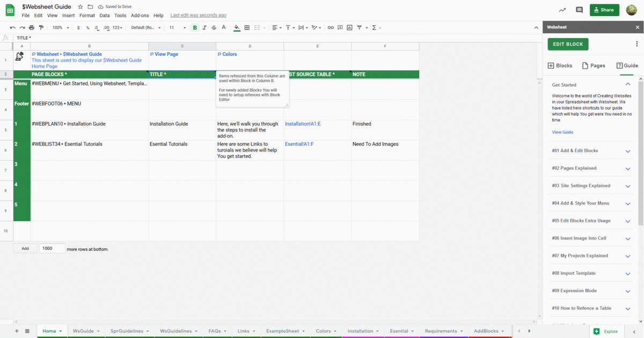Click the Explore button
The width and height of the screenshot is (644, 338).
[x=606, y=332]
